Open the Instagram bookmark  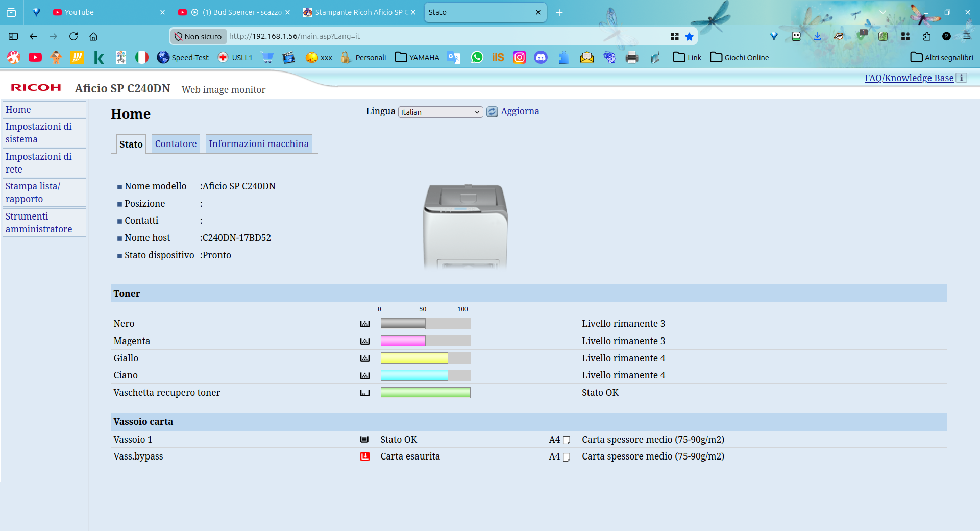[x=520, y=57]
